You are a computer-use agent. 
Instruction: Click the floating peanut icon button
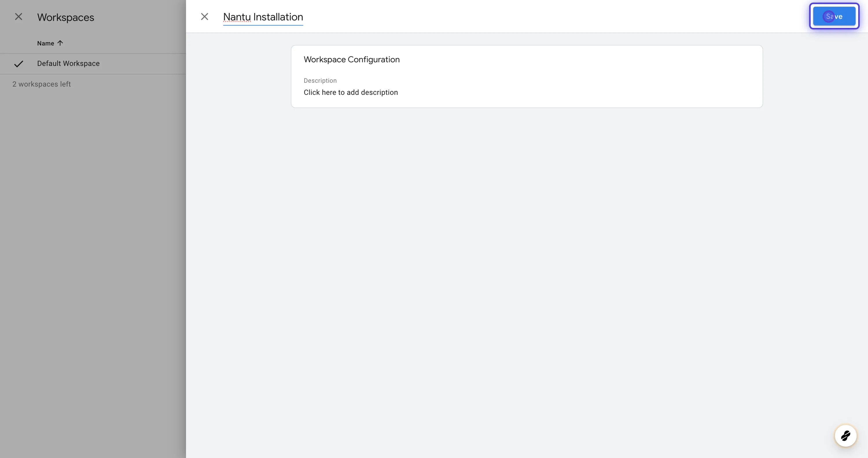pos(845,435)
